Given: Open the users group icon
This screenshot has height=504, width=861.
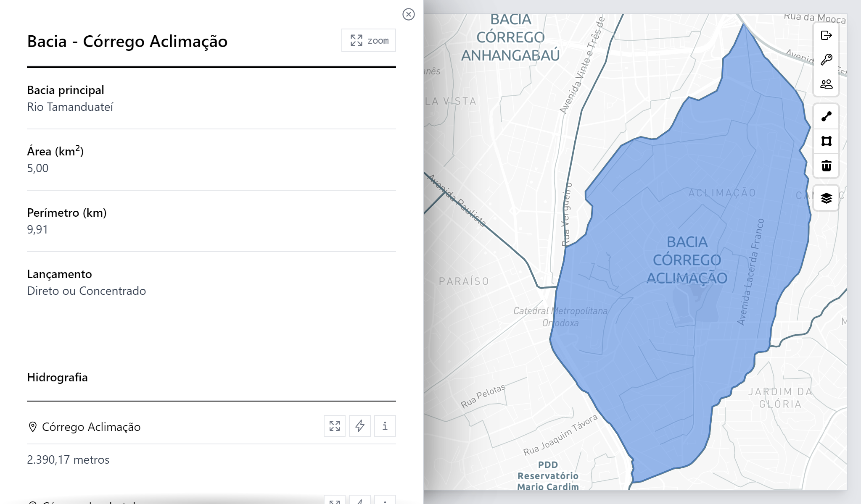Looking at the screenshot, I should (x=826, y=84).
